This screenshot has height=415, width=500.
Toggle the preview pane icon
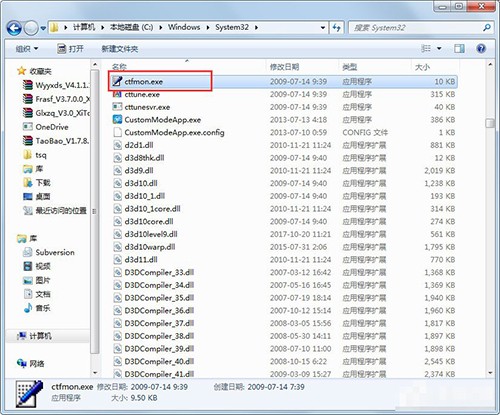[459, 49]
